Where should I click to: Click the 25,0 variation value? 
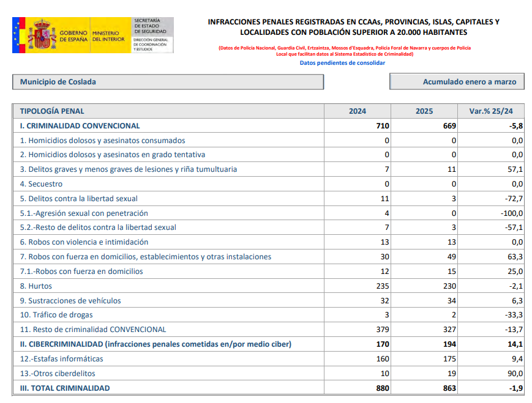pyautogui.click(x=515, y=271)
